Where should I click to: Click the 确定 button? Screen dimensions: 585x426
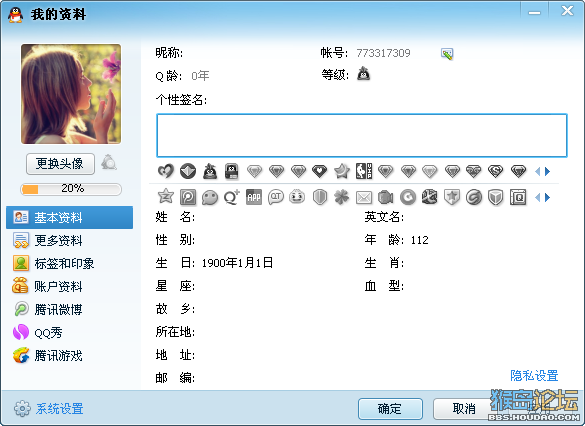[x=390, y=409]
